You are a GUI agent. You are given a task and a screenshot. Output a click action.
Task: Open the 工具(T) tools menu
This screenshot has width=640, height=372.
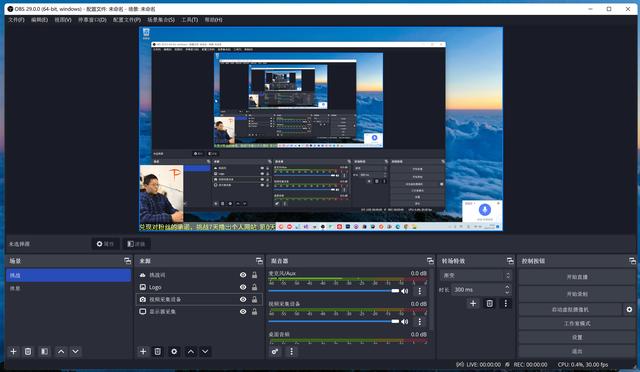pos(189,20)
